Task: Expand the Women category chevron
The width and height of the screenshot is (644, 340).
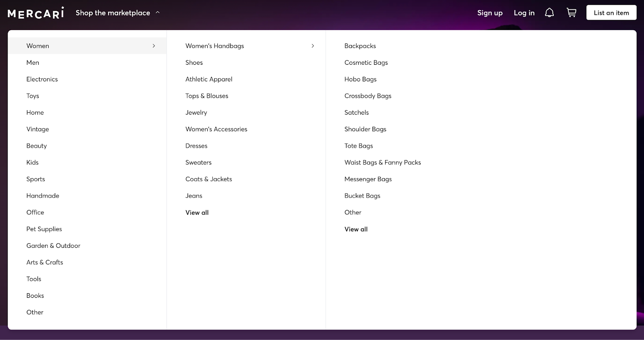Action: [x=154, y=46]
